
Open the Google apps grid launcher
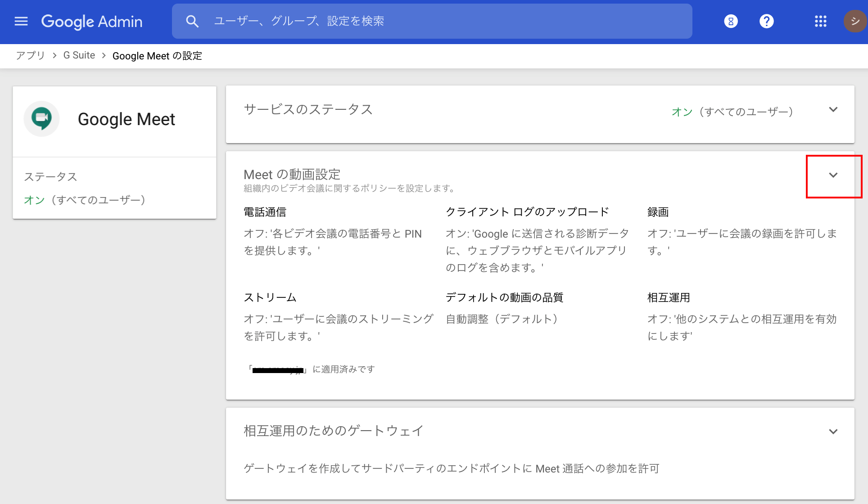click(820, 21)
